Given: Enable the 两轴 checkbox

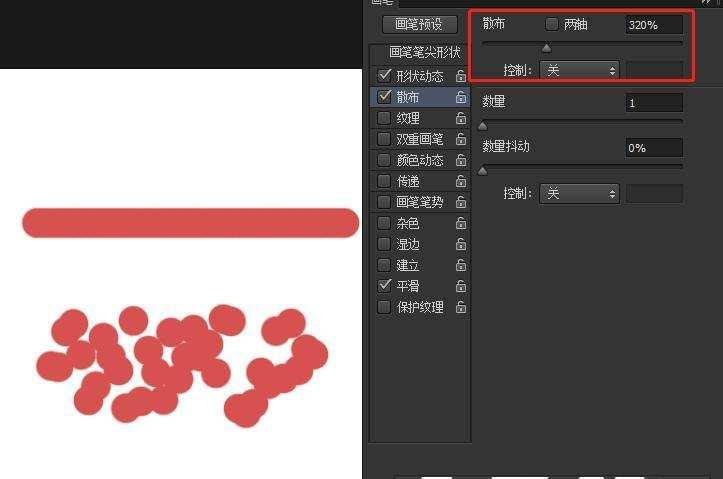Looking at the screenshot, I should coord(552,24).
